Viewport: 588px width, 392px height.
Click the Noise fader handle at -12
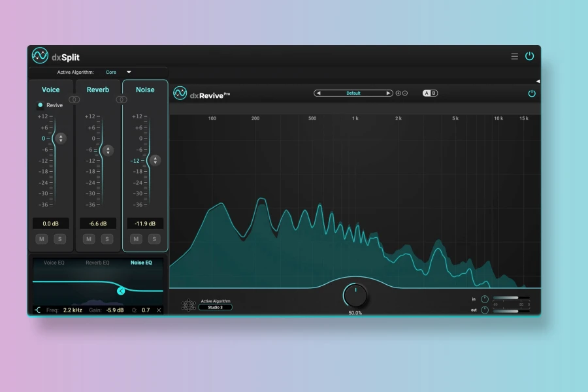click(x=155, y=160)
